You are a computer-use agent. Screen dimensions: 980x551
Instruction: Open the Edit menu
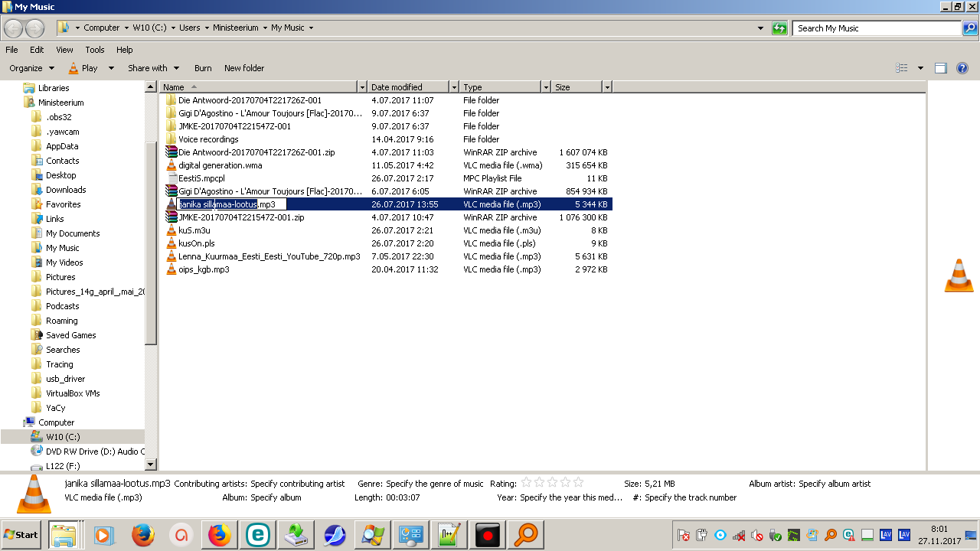37,50
